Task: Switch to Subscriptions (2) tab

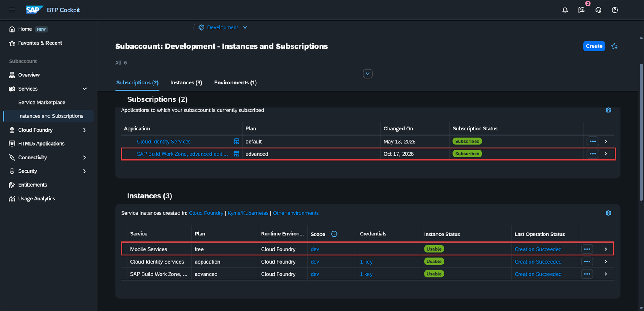Action: [137, 82]
